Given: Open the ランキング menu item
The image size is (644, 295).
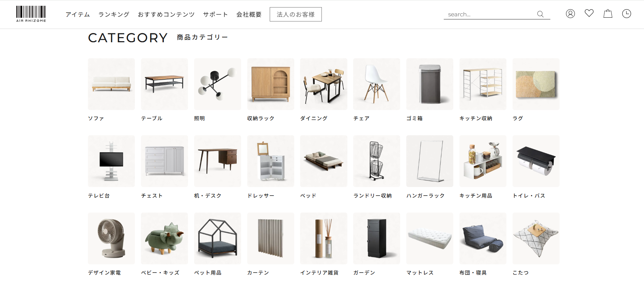Looking at the screenshot, I should click(x=114, y=14).
